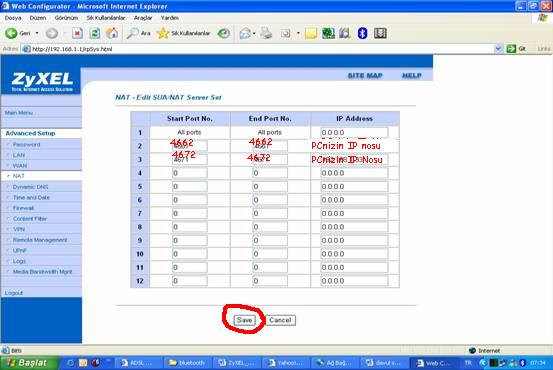Click End Port field in row 4

coord(270,173)
